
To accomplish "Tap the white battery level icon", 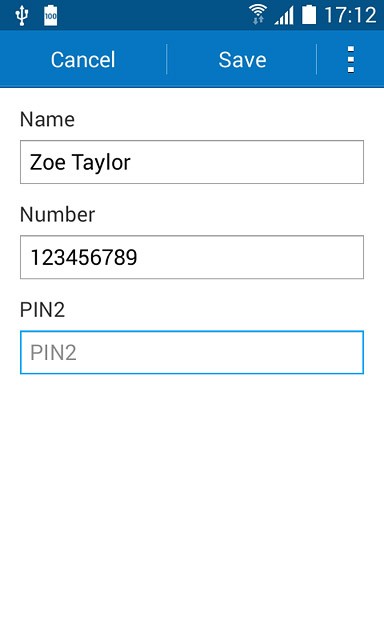I will pos(309,15).
